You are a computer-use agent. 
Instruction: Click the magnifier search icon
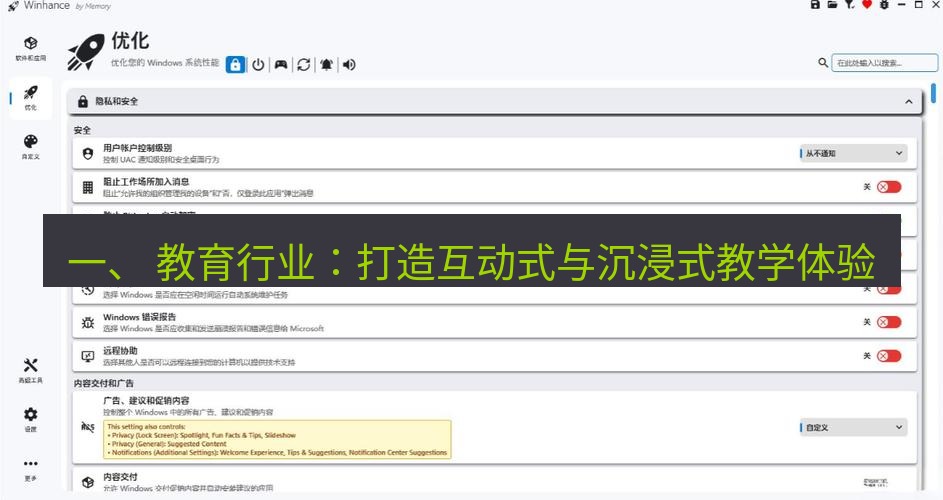(823, 63)
